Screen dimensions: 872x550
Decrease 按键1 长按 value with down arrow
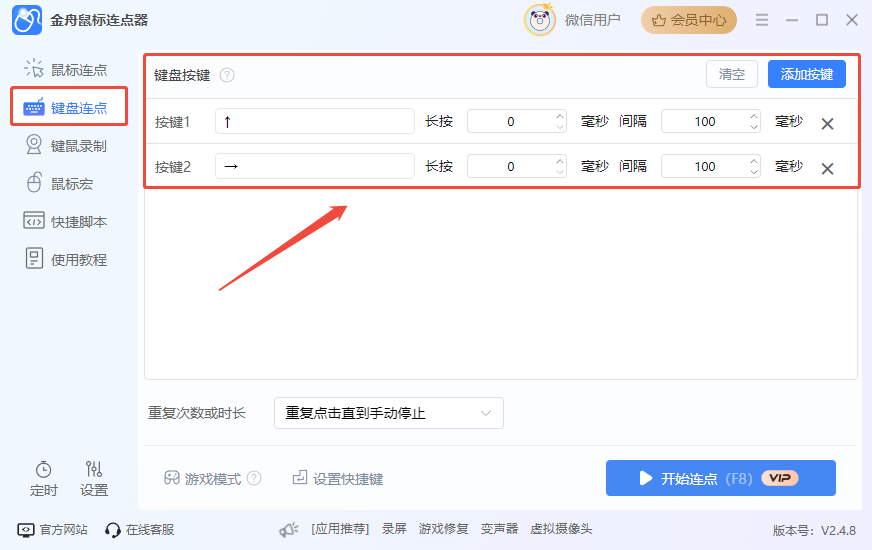(560, 127)
